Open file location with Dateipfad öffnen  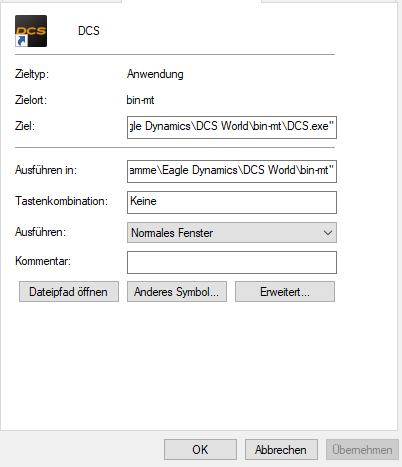(x=69, y=292)
